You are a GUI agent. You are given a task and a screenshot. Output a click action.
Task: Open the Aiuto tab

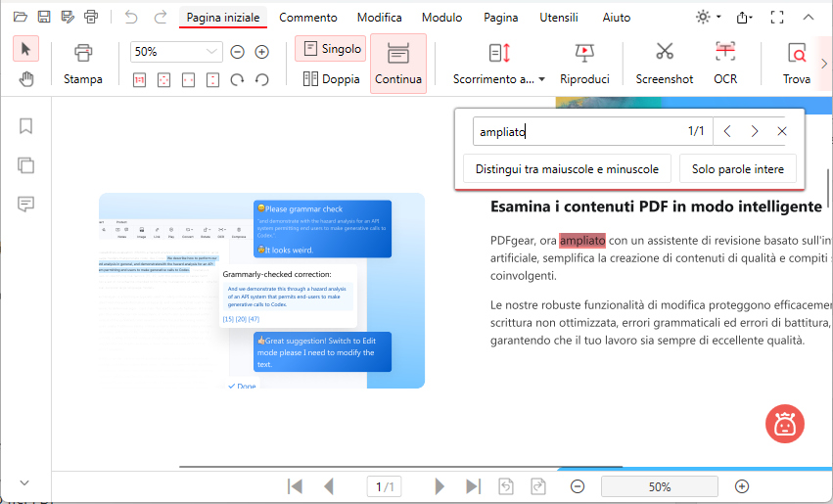point(617,18)
